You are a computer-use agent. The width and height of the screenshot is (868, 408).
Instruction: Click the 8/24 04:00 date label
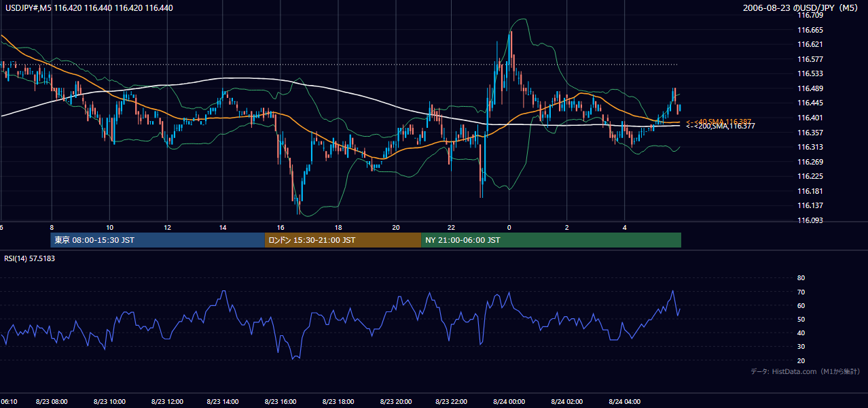(x=624, y=402)
